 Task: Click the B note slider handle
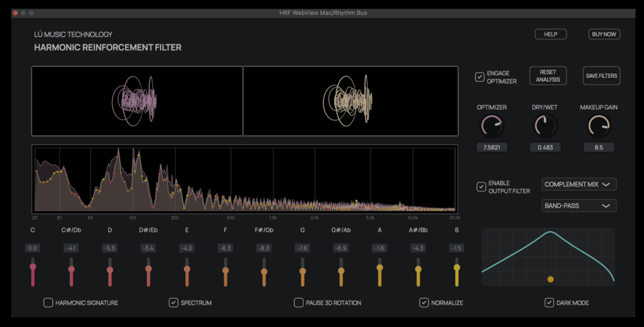tap(457, 267)
